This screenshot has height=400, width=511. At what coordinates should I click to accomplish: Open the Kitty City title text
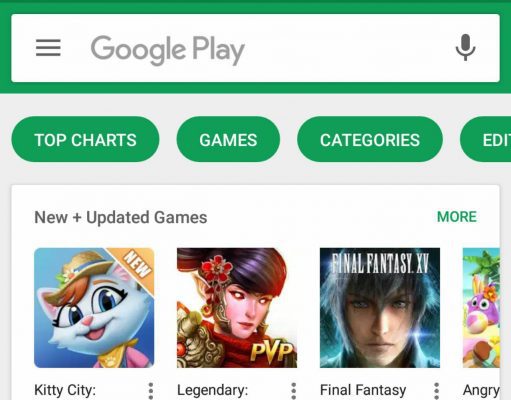(65, 390)
